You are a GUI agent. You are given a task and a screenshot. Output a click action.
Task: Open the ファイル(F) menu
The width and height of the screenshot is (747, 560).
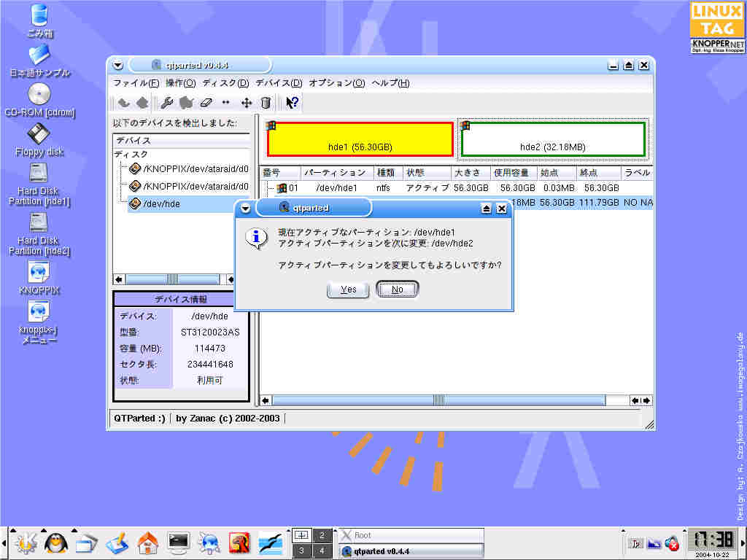click(x=136, y=83)
